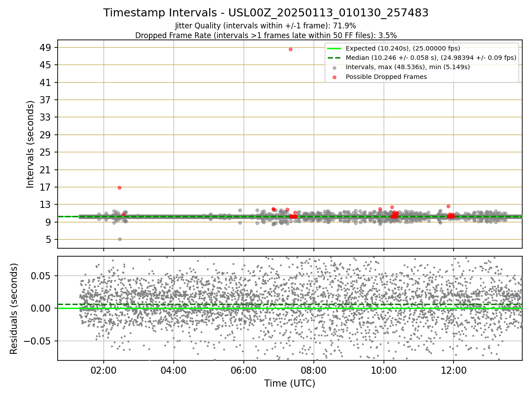Select the "Dropped Frame Rate" 3.5% subtitle line

click(266, 35)
